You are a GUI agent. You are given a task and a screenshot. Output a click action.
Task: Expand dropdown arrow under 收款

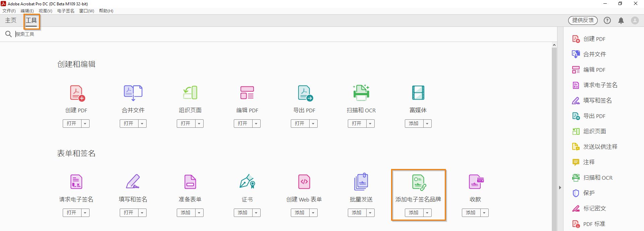[484, 213]
